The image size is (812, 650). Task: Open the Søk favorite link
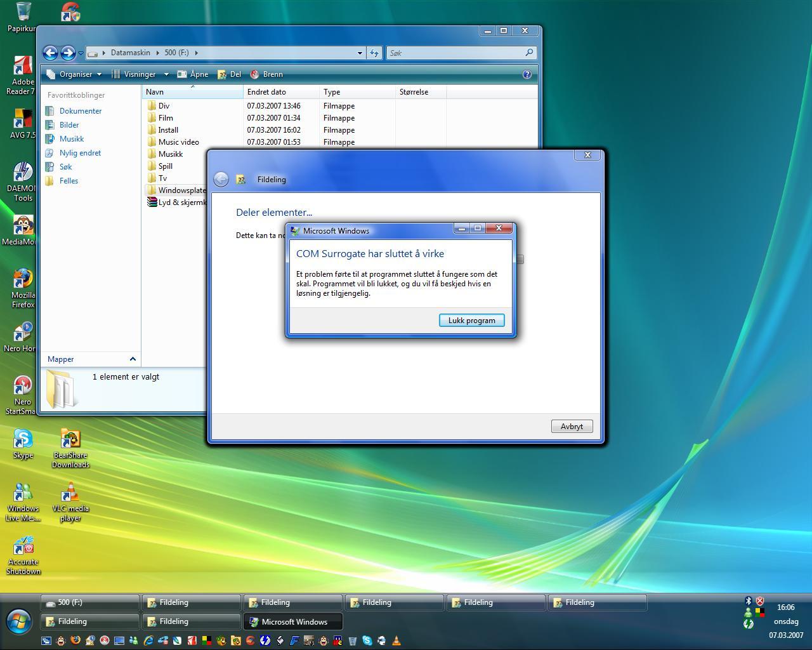65,167
